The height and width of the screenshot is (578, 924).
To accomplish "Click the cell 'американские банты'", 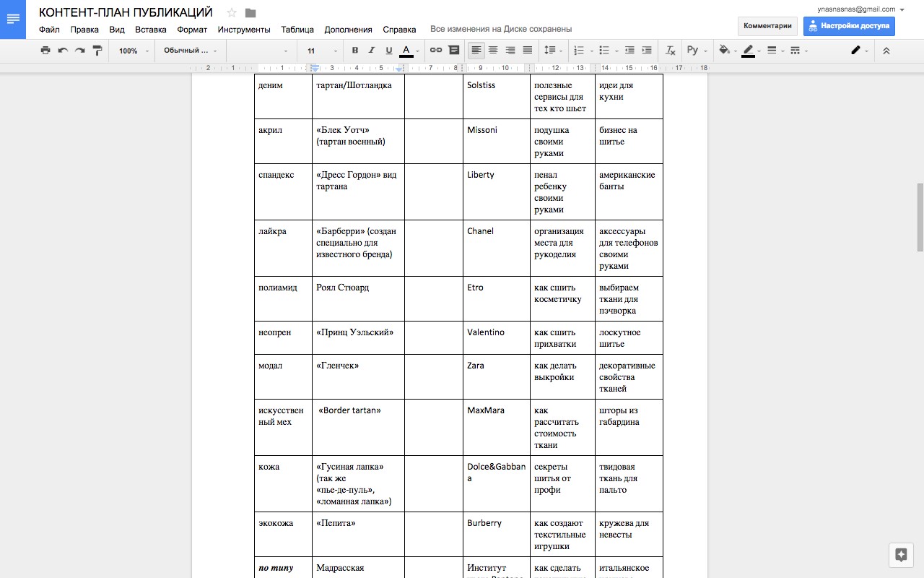I will click(629, 192).
